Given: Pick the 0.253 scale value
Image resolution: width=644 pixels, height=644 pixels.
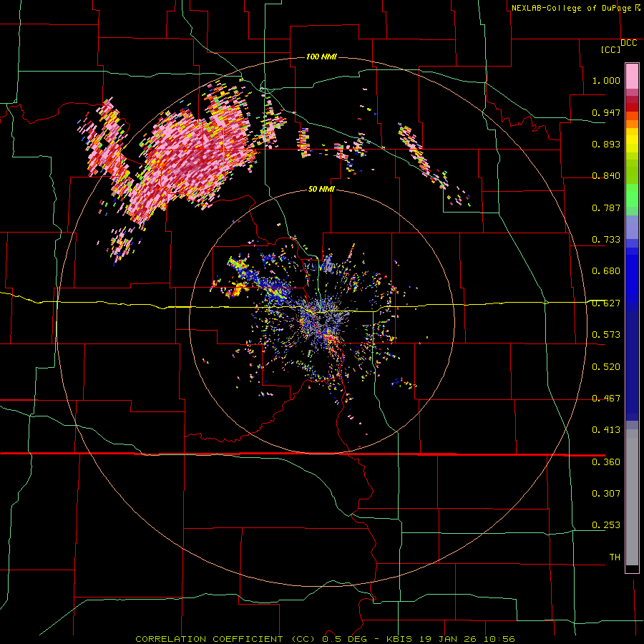Looking at the screenshot, I should tap(606, 525).
